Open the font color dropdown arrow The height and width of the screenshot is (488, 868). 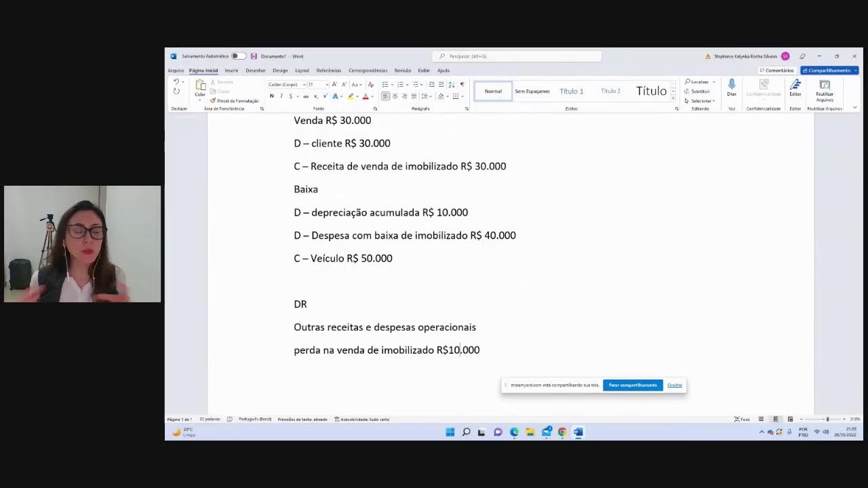point(372,96)
